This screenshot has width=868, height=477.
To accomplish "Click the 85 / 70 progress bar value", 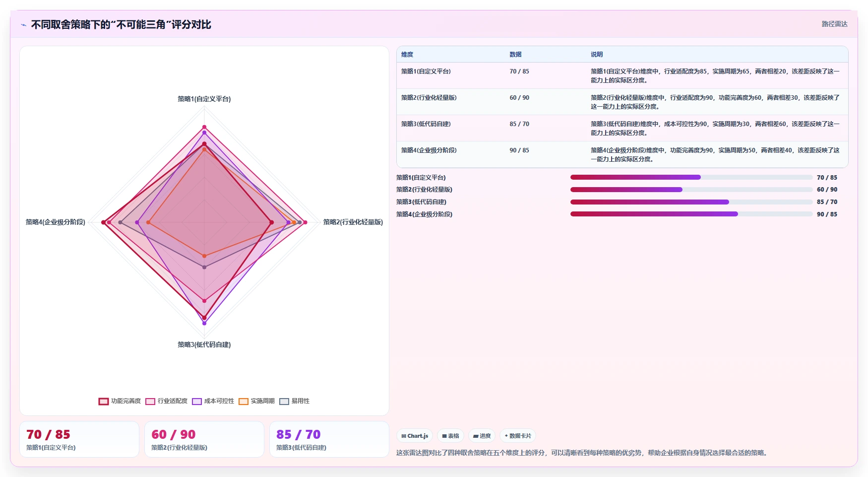I will point(827,202).
